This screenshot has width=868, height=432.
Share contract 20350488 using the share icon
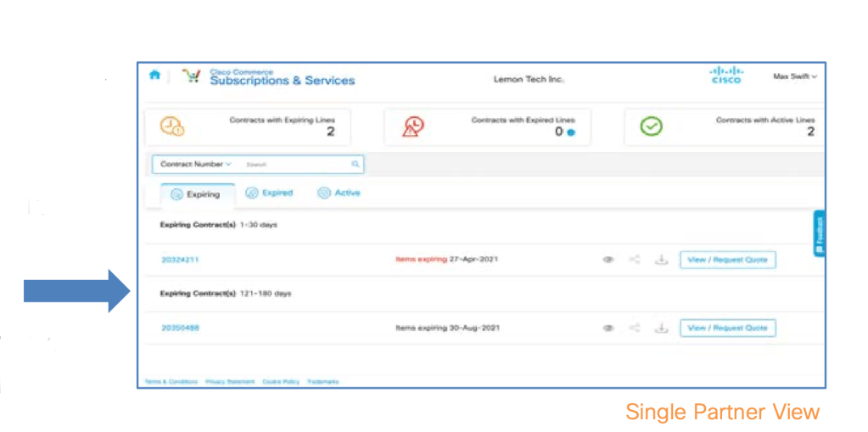click(634, 328)
